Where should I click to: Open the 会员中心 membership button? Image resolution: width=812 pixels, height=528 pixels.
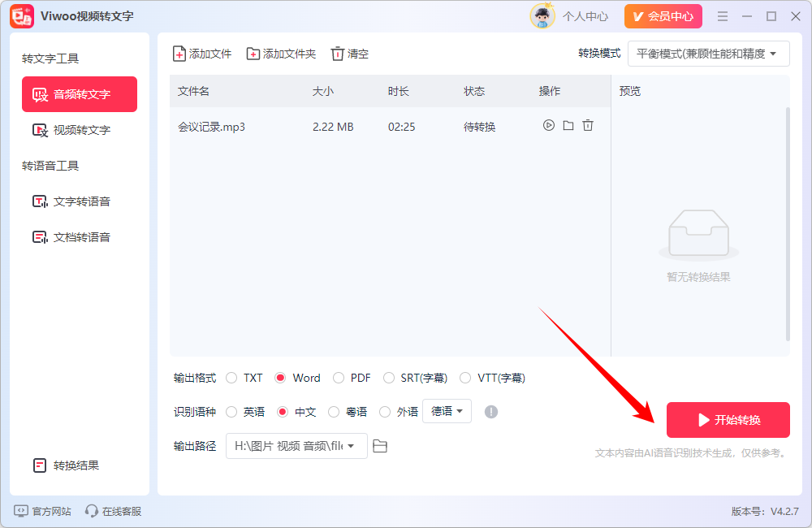[663, 16]
